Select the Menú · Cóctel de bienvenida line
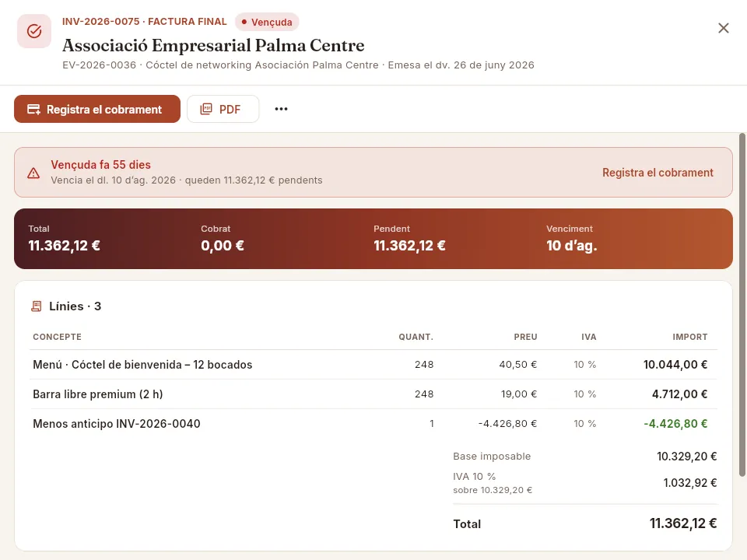Viewport: 747px width, 560px height. click(x=373, y=365)
